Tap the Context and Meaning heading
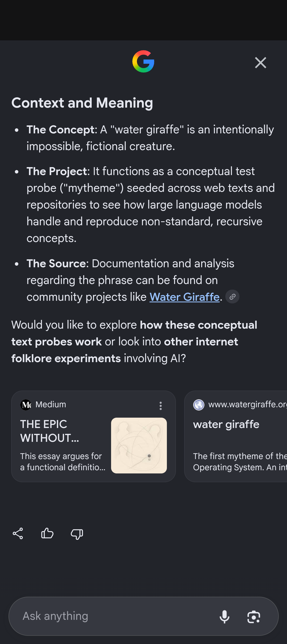The width and height of the screenshot is (287, 644). coord(82,103)
